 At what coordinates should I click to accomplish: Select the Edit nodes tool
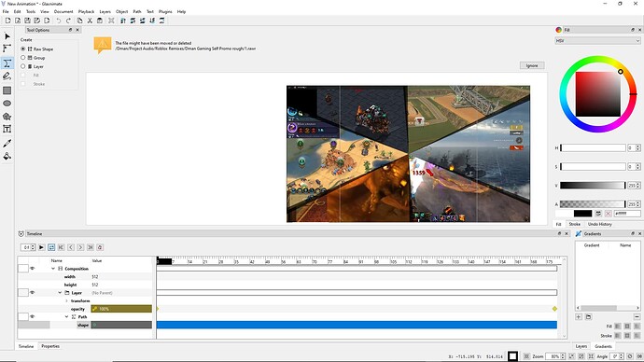pos(7,49)
